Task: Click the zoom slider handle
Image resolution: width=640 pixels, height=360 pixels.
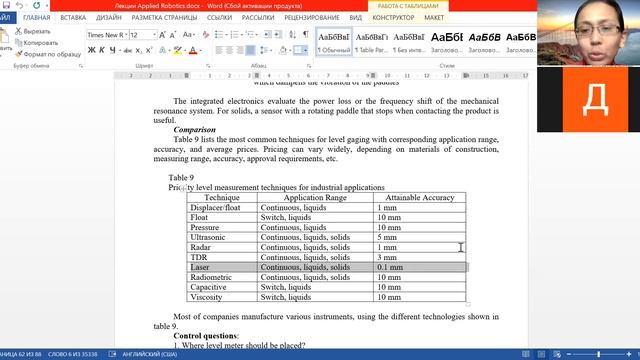Action: tap(599, 354)
